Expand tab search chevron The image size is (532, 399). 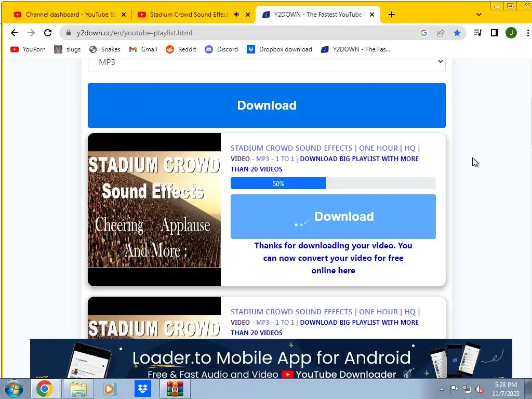click(x=478, y=15)
